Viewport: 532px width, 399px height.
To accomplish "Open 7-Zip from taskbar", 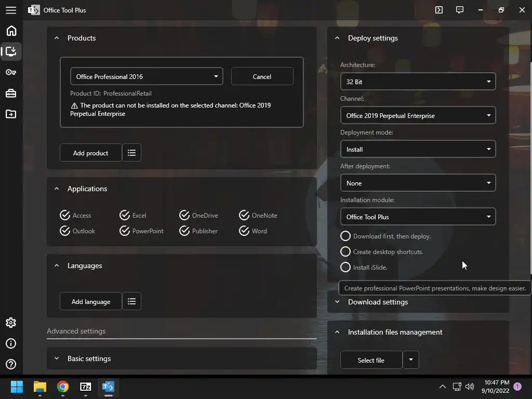I will coord(86,387).
